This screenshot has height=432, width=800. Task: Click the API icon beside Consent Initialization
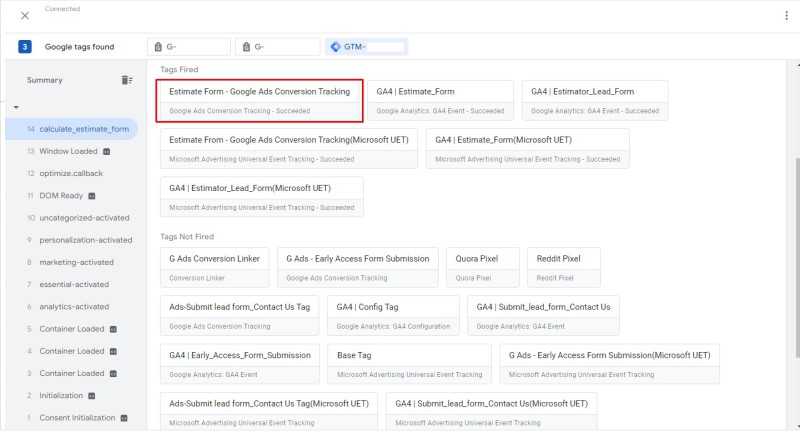click(125, 418)
